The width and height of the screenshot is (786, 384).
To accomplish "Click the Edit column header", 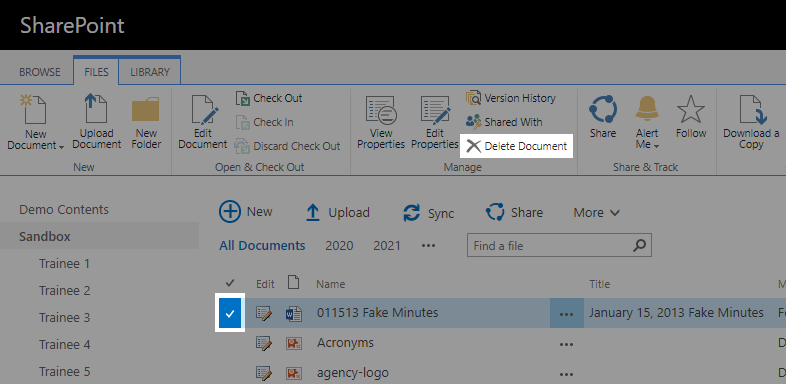I will tap(265, 284).
